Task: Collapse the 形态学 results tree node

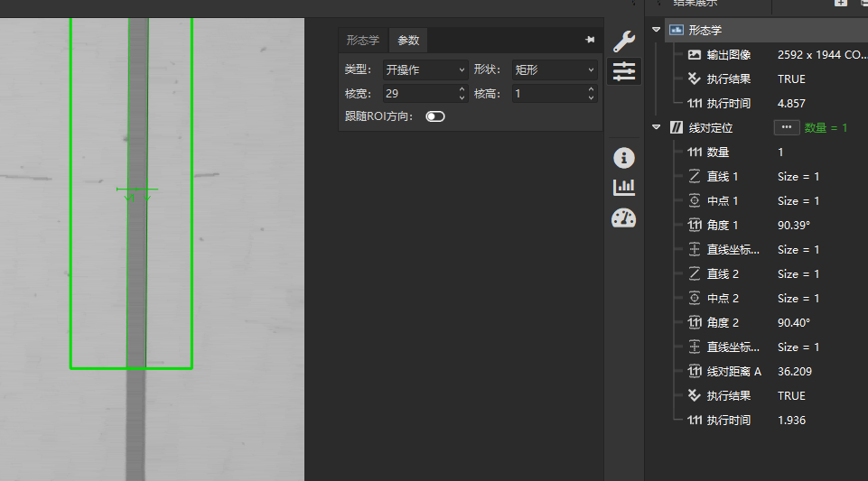Action: click(x=657, y=31)
